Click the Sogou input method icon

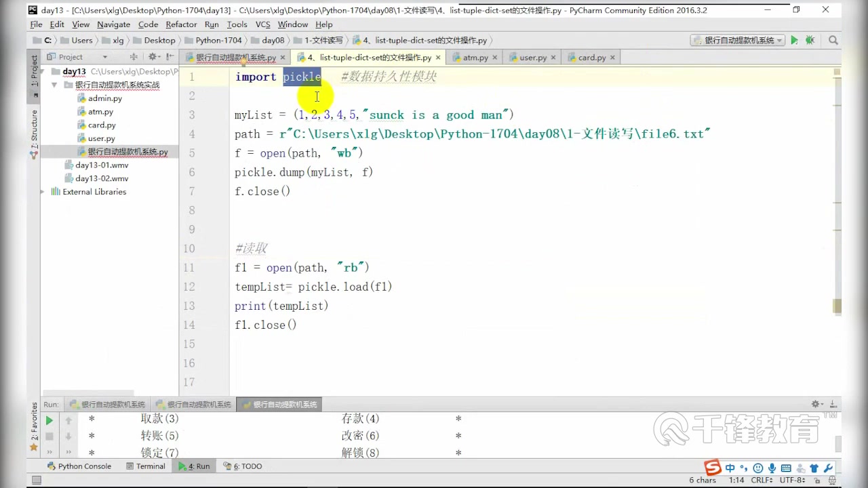[712, 468]
